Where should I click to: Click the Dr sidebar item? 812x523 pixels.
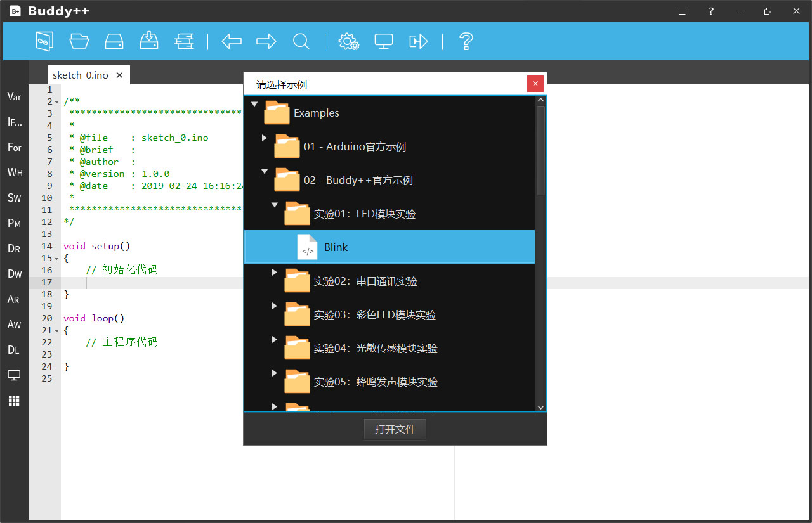pos(14,249)
